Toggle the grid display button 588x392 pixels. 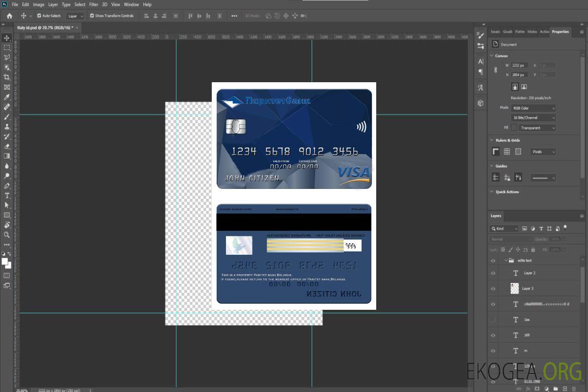pos(507,151)
